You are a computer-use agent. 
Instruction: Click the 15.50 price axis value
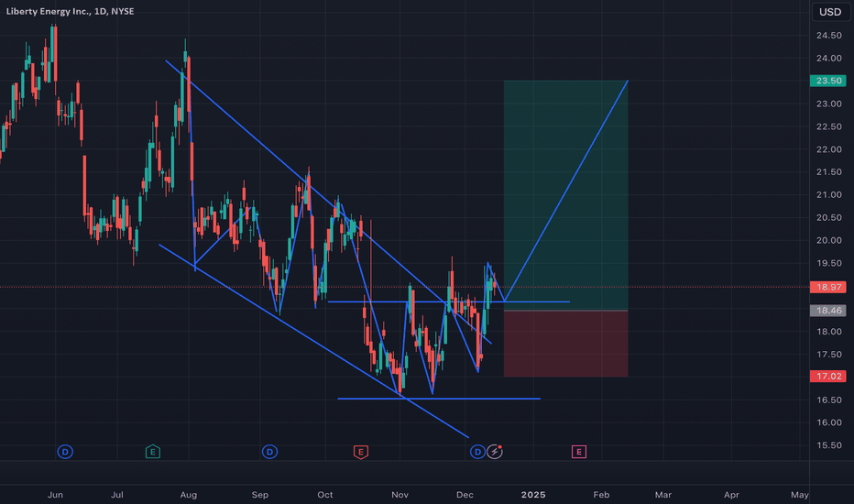click(x=828, y=445)
